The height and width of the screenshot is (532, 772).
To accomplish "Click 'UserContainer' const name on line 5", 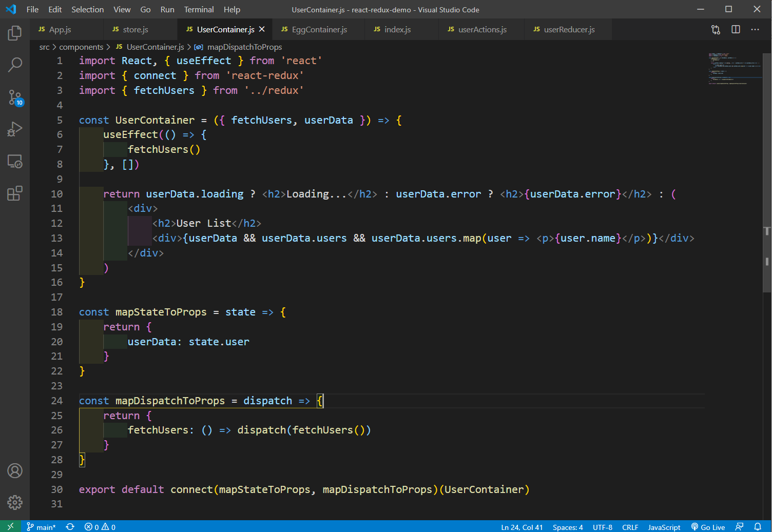I will (155, 120).
